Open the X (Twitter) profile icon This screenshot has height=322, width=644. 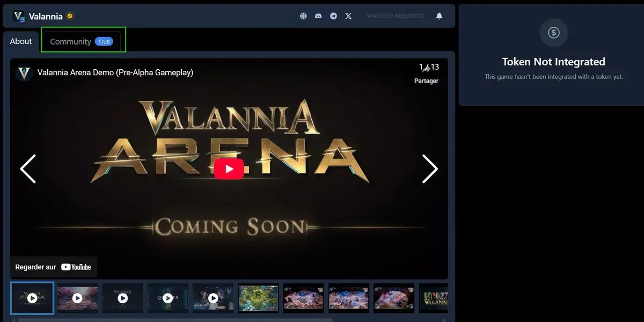(348, 16)
